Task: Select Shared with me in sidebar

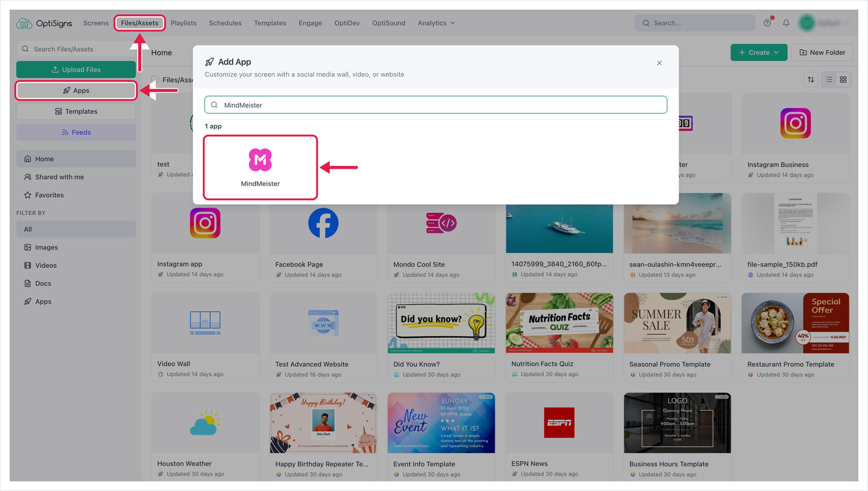Action: coord(76,177)
